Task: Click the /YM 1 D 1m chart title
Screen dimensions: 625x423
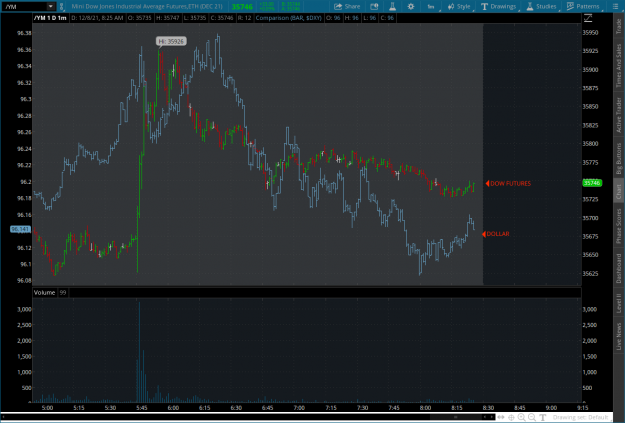Action: pyautogui.click(x=50, y=18)
